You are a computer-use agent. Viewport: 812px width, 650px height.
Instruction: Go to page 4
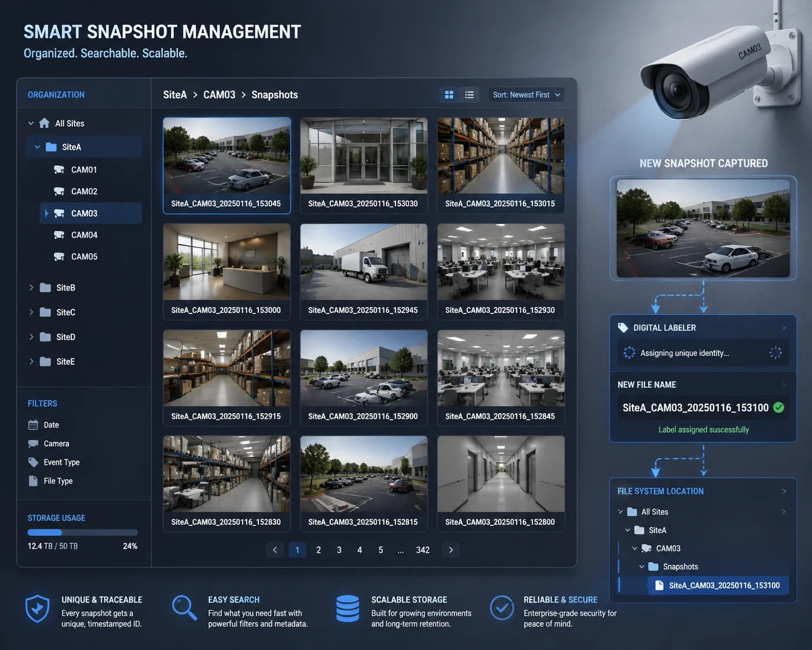point(360,550)
